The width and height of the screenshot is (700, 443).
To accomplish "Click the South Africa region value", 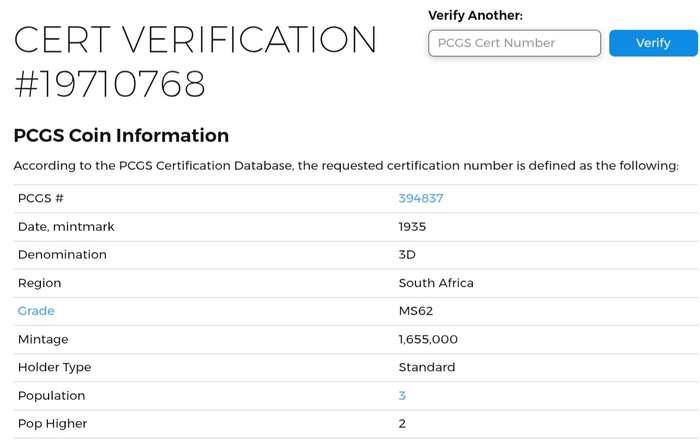I will click(x=436, y=283).
